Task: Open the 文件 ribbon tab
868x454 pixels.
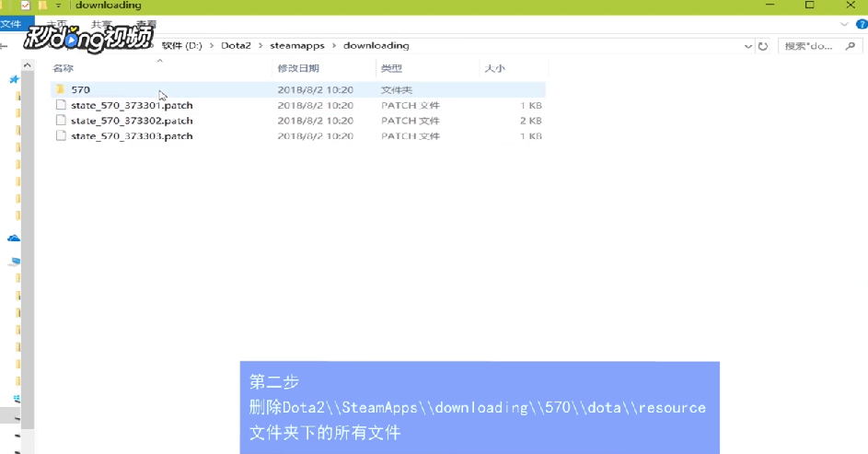Action: [13, 24]
